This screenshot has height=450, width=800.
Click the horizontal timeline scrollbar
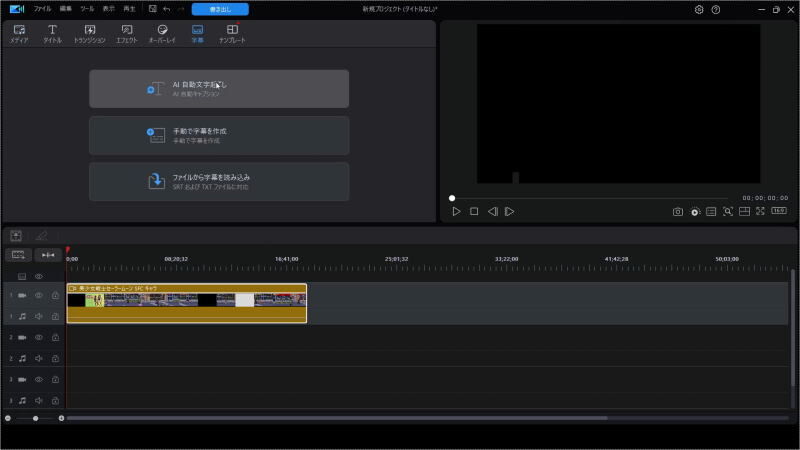pos(337,418)
